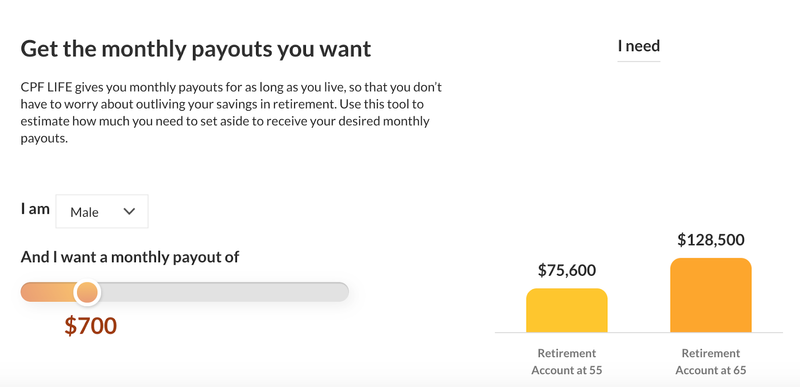Open the Male gender dropdown
The height and width of the screenshot is (387, 800).
tap(102, 211)
